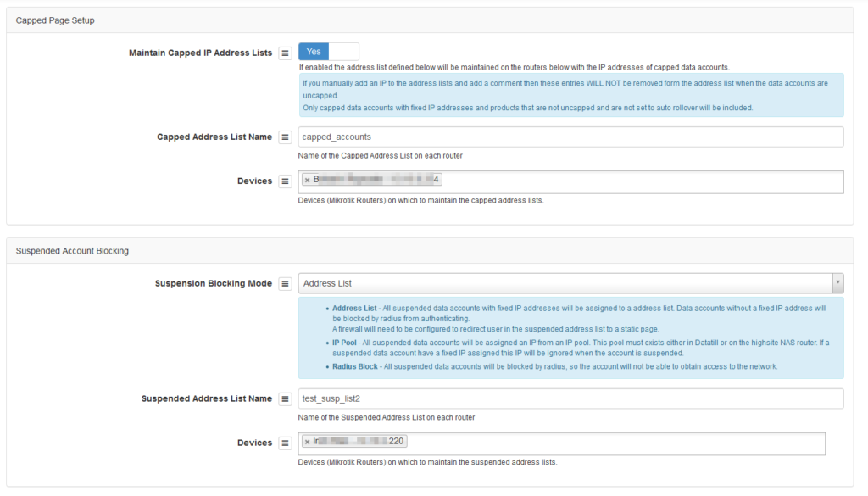Image resolution: width=868 pixels, height=496 pixels.
Task: Click hint about maintaining the suspended address lists
Action: (427, 462)
